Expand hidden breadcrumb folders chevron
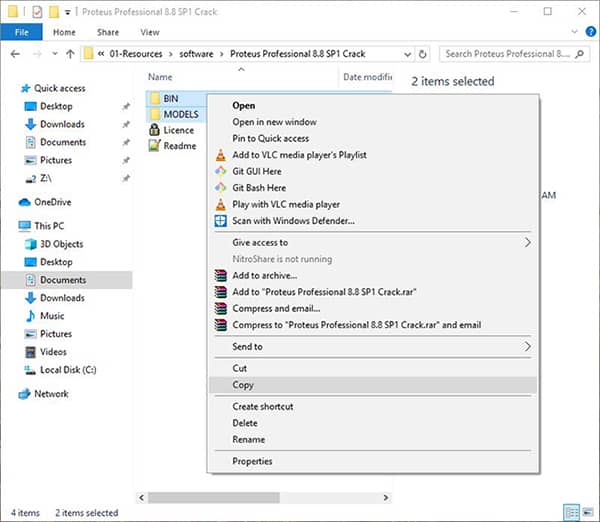This screenshot has width=600, height=522. click(x=101, y=54)
